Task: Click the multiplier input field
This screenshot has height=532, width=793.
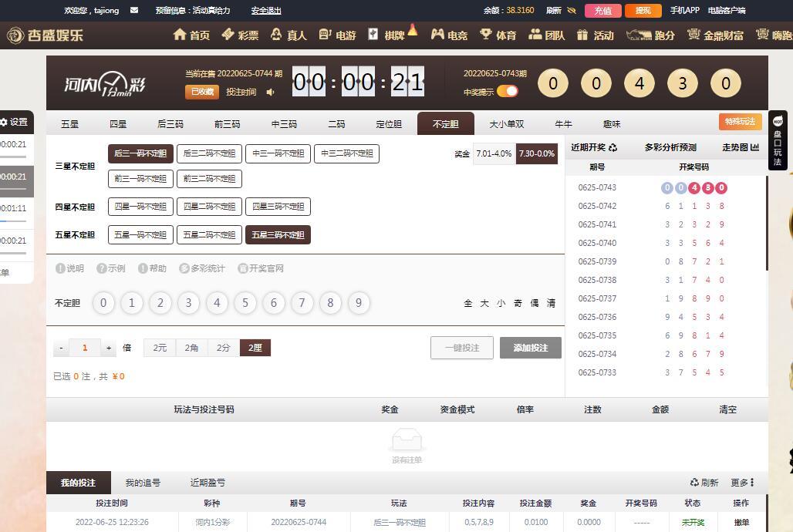Action: [x=84, y=348]
